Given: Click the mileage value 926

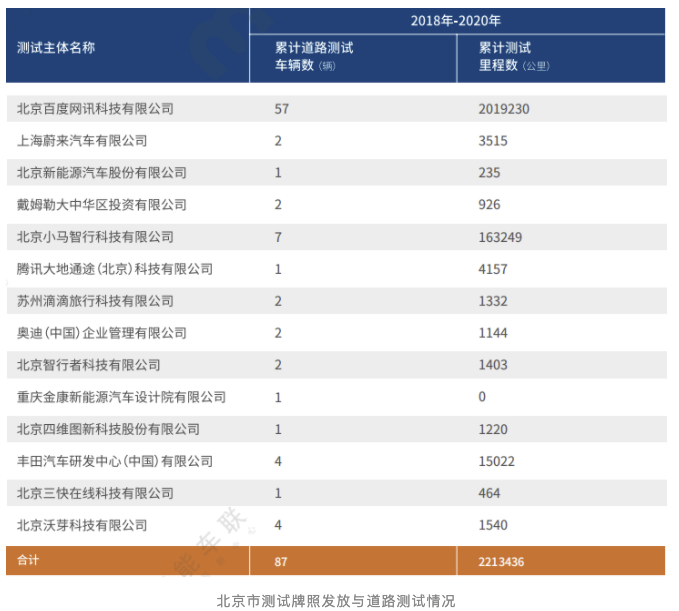Looking at the screenshot, I should tap(489, 205).
